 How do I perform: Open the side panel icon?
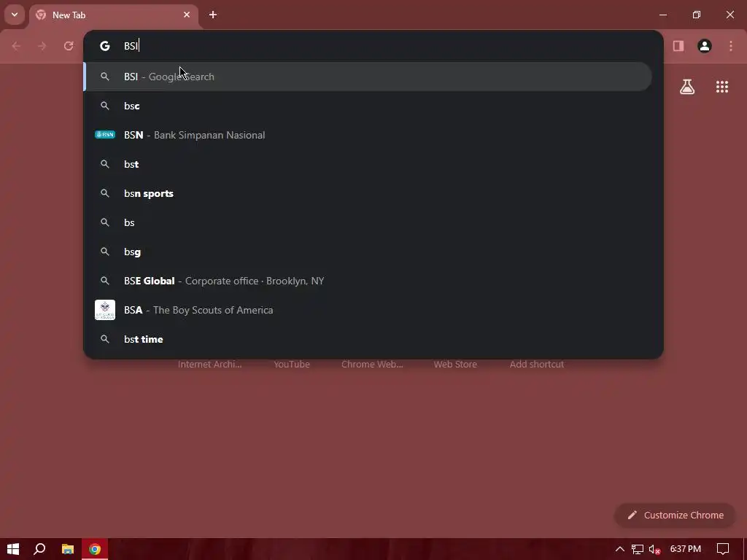(x=678, y=46)
